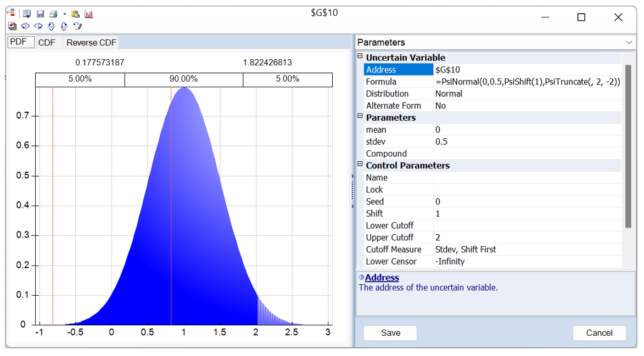Save the chart using the floppy disk icon
This screenshot has width=644, height=356.
coord(40,14)
